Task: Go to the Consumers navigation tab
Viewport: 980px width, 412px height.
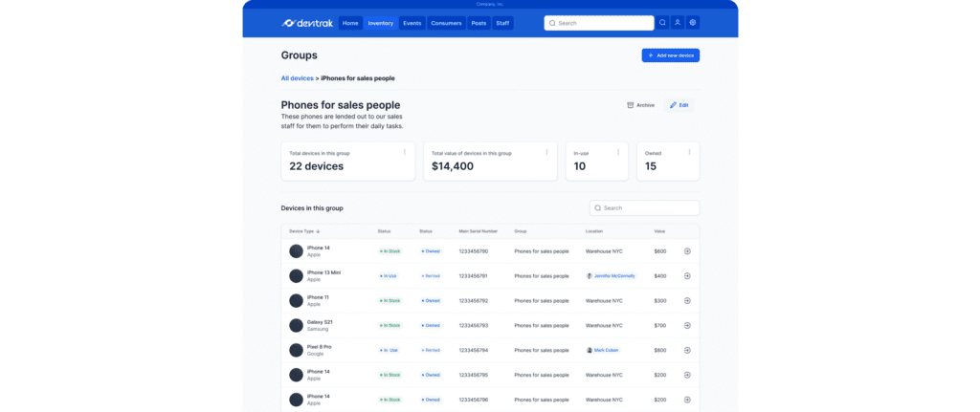Action: click(446, 23)
